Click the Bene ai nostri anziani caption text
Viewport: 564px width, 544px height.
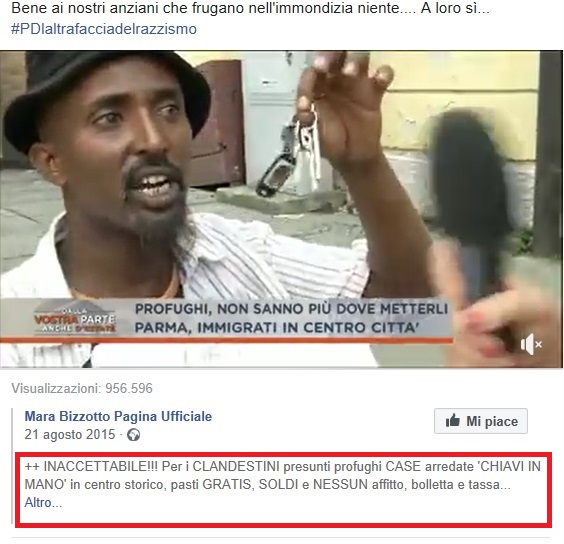(250, 8)
